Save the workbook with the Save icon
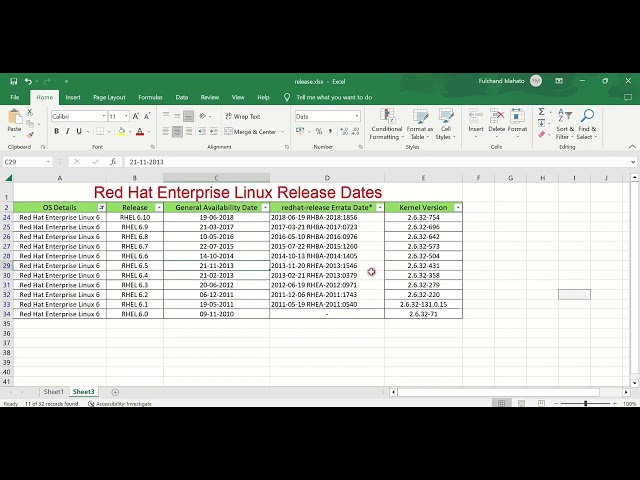 pyautogui.click(x=13, y=81)
